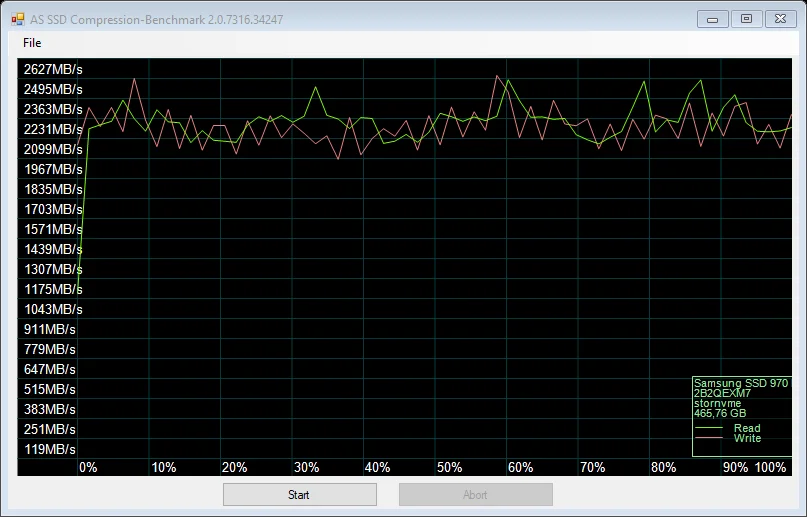Click the '50%' x-axis label
The width and height of the screenshot is (807, 517).
click(449, 468)
